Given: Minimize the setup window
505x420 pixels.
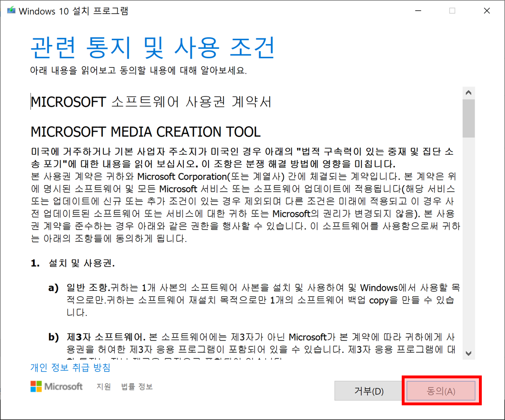Looking at the screenshot, I should tap(418, 10).
